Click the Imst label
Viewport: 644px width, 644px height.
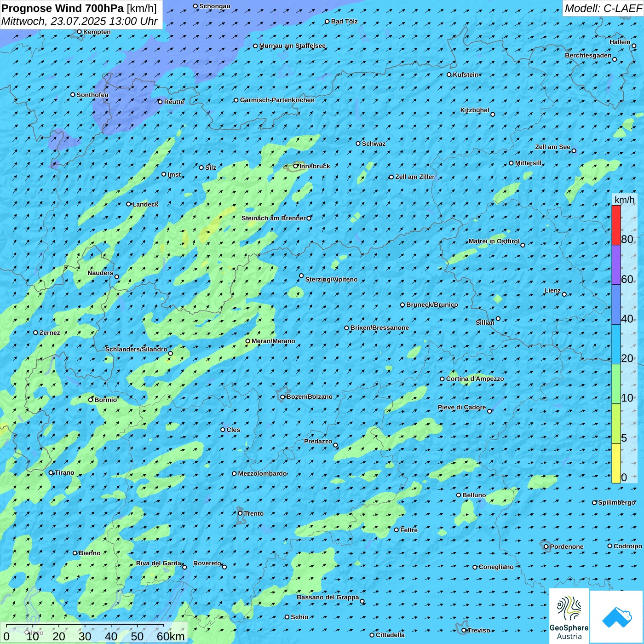pos(174,174)
